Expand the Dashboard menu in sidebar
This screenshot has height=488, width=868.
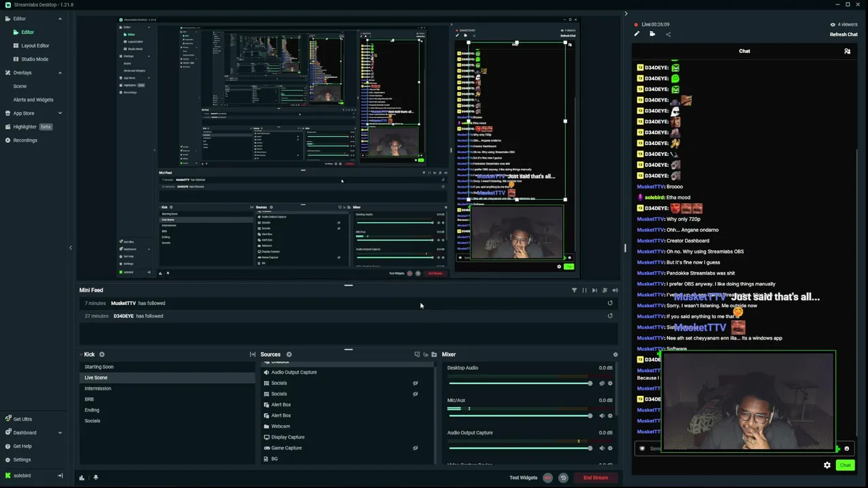(60, 432)
